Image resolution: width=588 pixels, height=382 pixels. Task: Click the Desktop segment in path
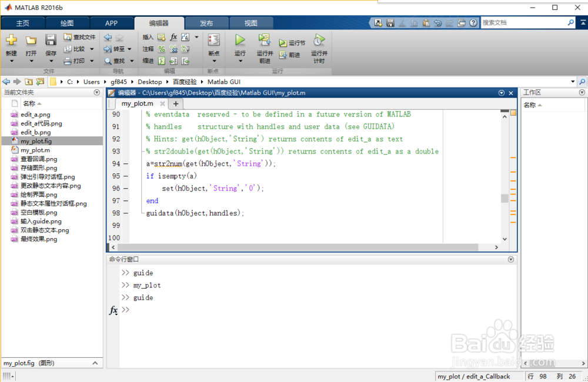[x=149, y=82]
